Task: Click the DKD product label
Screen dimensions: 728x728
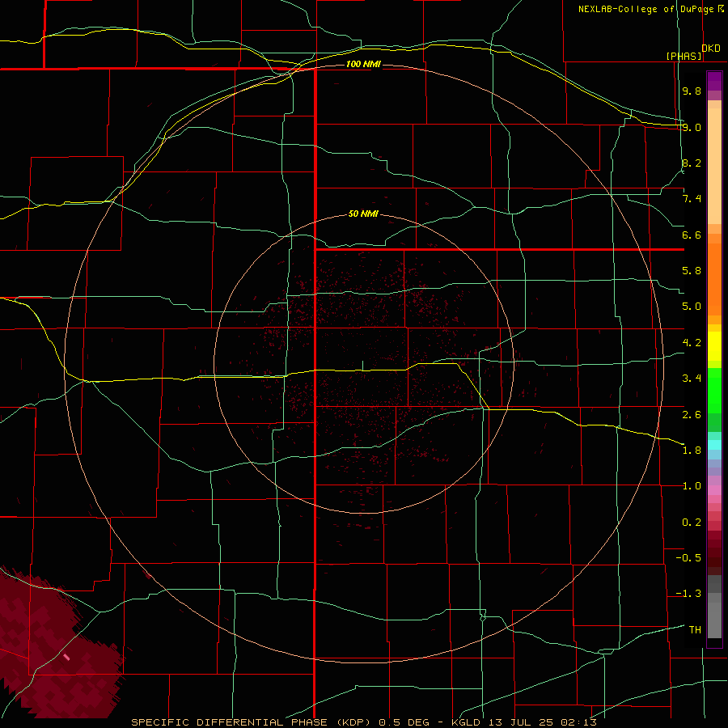Action: coord(711,49)
